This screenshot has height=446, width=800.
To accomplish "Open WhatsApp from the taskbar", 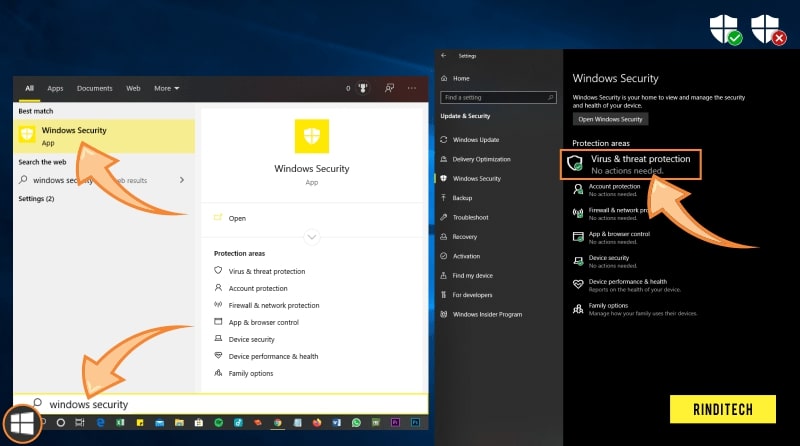I will 356,423.
